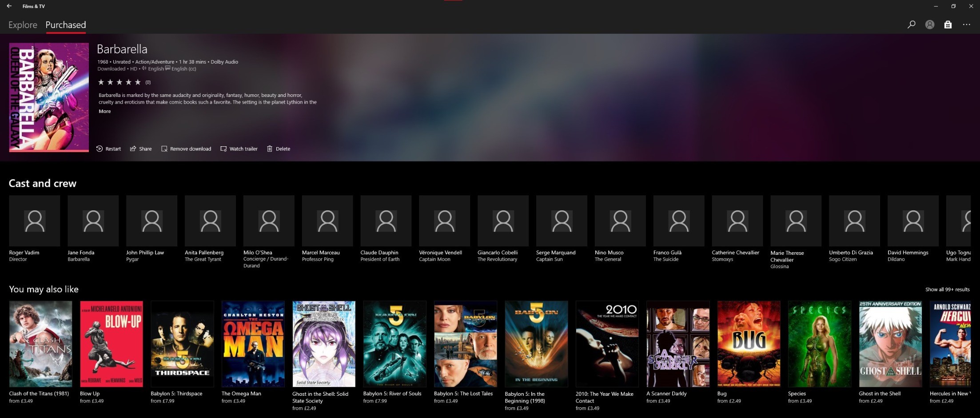Image resolution: width=980 pixels, height=418 pixels.
Task: Open the account profile icon
Action: [x=930, y=25]
